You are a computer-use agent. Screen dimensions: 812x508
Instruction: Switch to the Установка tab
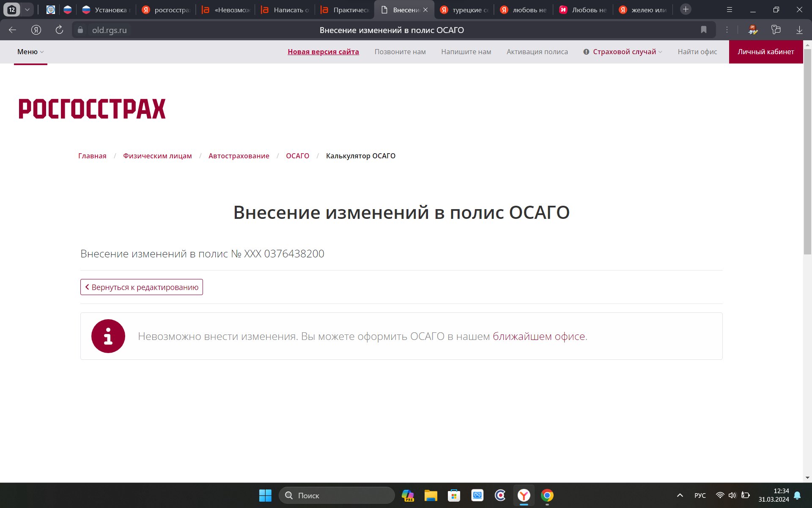coord(106,10)
